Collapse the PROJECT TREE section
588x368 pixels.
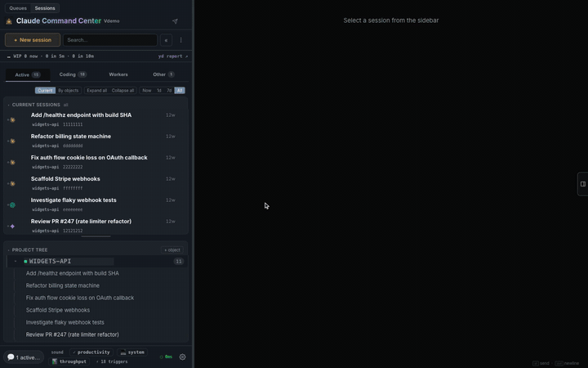tap(9, 250)
